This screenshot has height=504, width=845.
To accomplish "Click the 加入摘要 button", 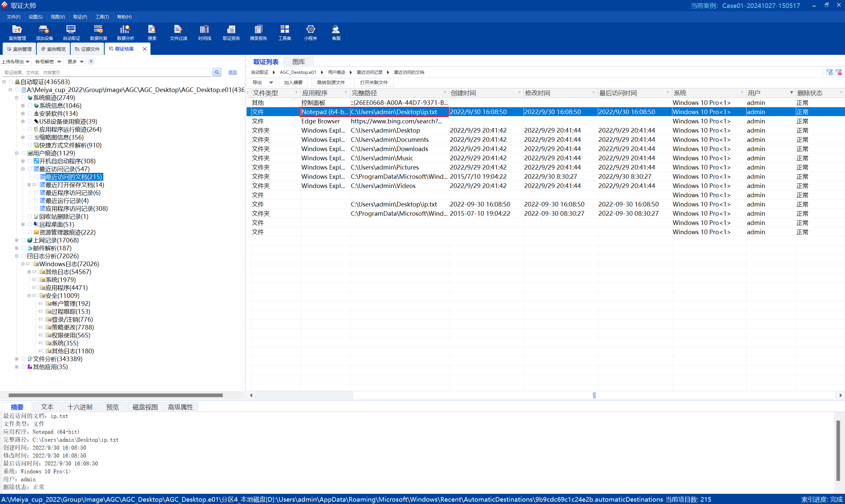I will pyautogui.click(x=293, y=82).
